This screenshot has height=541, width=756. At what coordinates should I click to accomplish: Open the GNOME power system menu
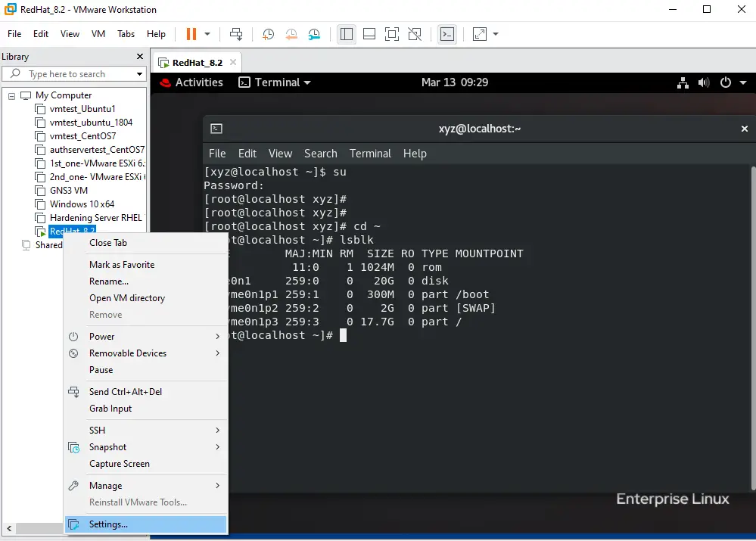tap(725, 83)
